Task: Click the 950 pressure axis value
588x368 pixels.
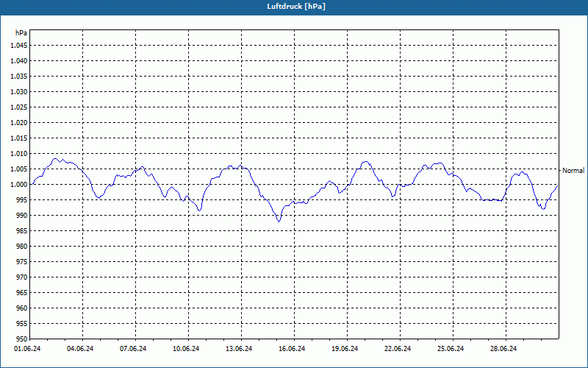Action: point(22,339)
